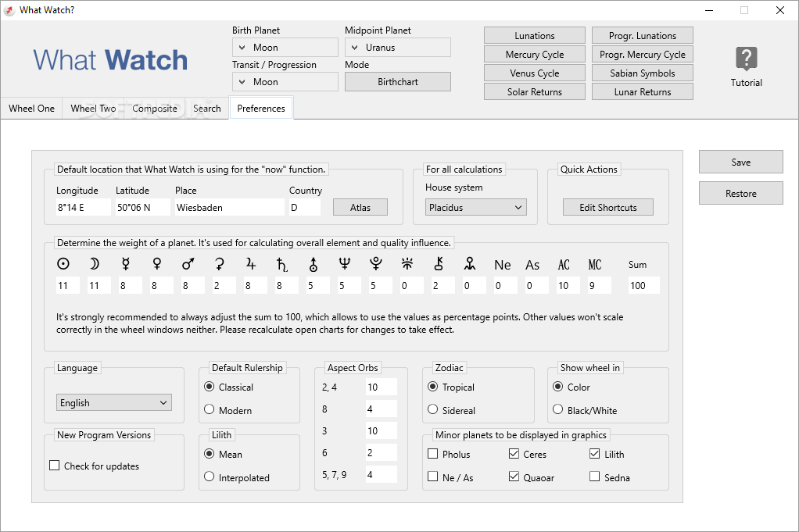This screenshot has width=799, height=532.
Task: Click Edit Shortcuts button
Action: (608, 207)
